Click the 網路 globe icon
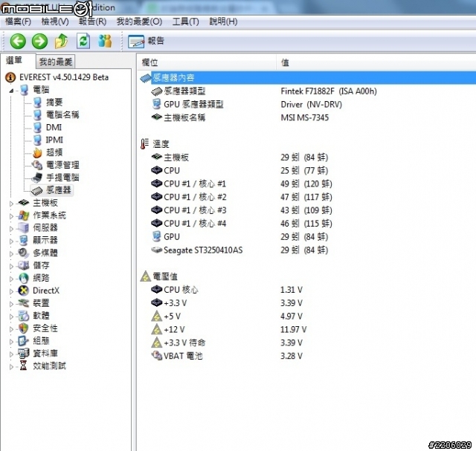The image size is (476, 451). (23, 278)
